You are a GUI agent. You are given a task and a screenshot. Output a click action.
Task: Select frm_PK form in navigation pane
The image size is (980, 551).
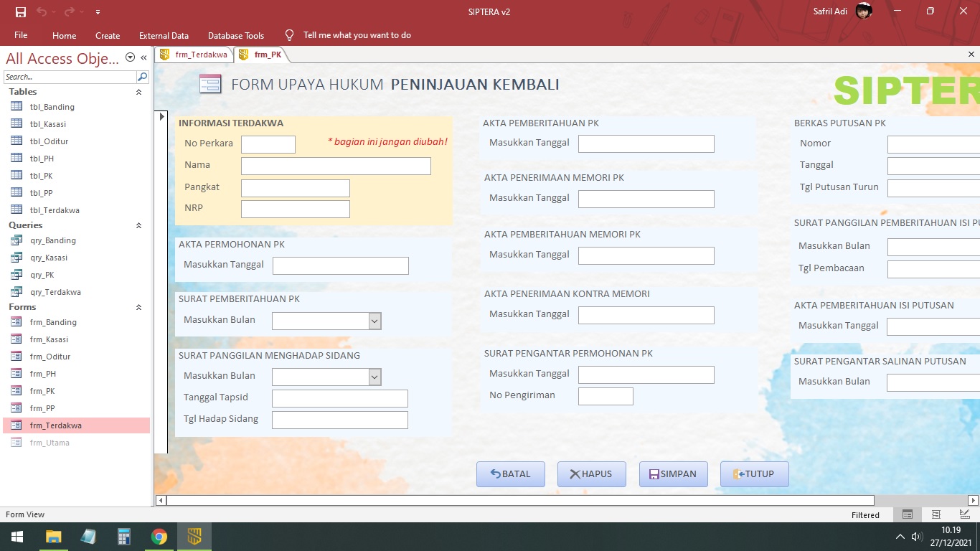click(x=76, y=391)
